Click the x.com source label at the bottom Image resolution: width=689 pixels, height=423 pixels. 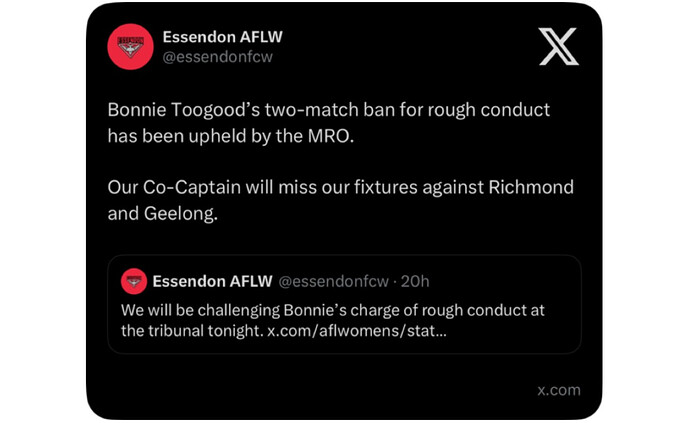(558, 390)
